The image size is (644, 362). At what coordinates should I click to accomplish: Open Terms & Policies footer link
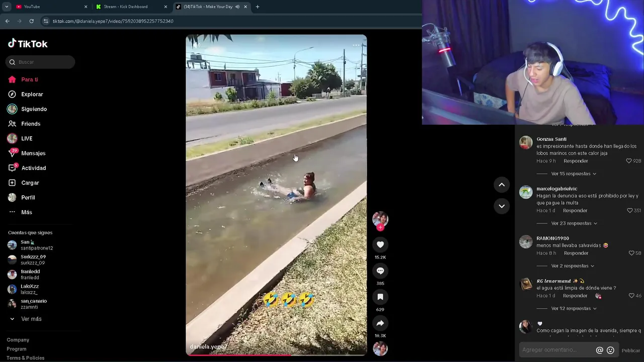point(26,358)
